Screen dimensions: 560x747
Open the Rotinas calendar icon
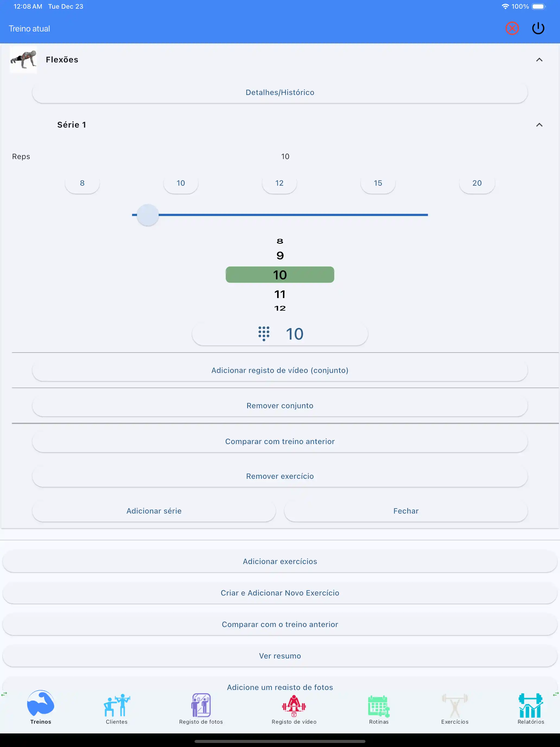(378, 706)
